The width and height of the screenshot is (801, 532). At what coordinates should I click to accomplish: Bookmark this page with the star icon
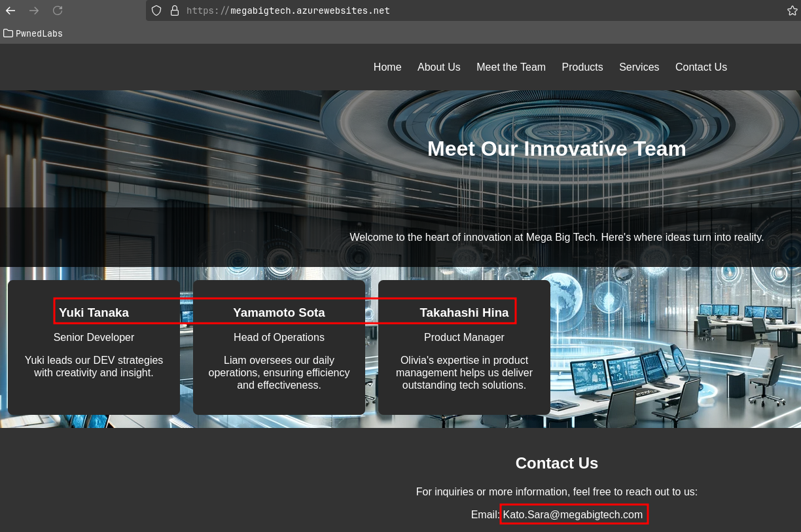point(792,10)
